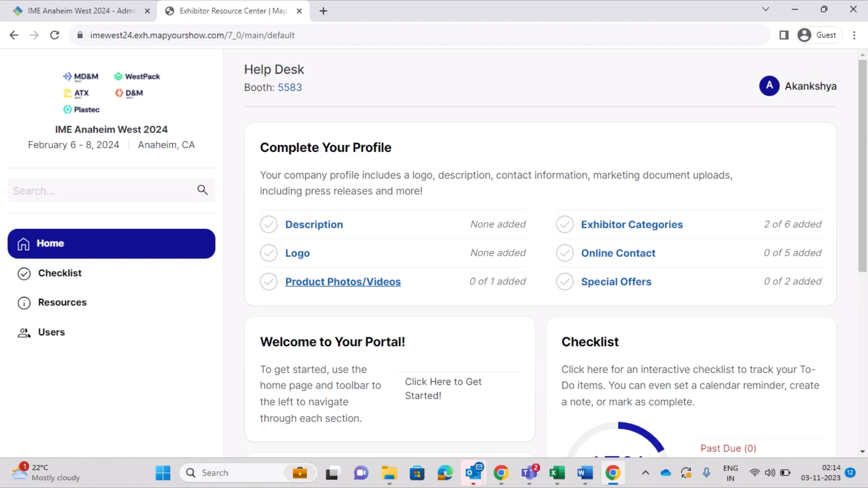Image resolution: width=868 pixels, height=488 pixels.
Task: Toggle the Special Offers check circle
Action: (x=565, y=282)
